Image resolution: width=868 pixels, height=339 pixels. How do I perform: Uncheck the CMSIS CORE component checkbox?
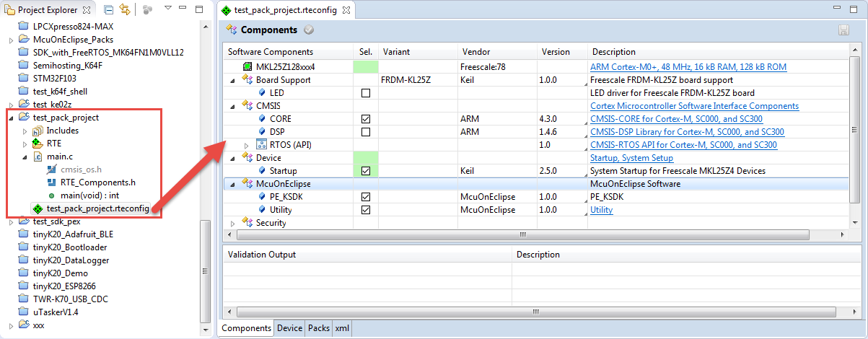pos(365,119)
